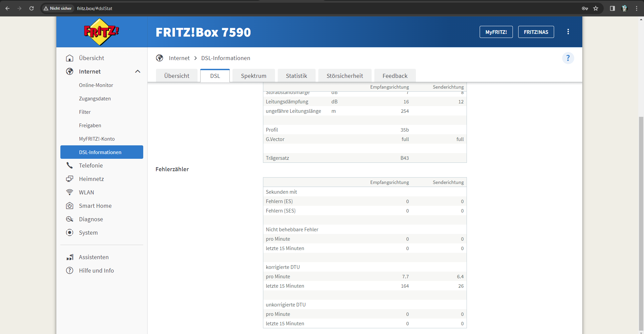Viewport: 644px width, 334px height.
Task: Click the Leitungsdämpfung row label
Action: (287, 102)
